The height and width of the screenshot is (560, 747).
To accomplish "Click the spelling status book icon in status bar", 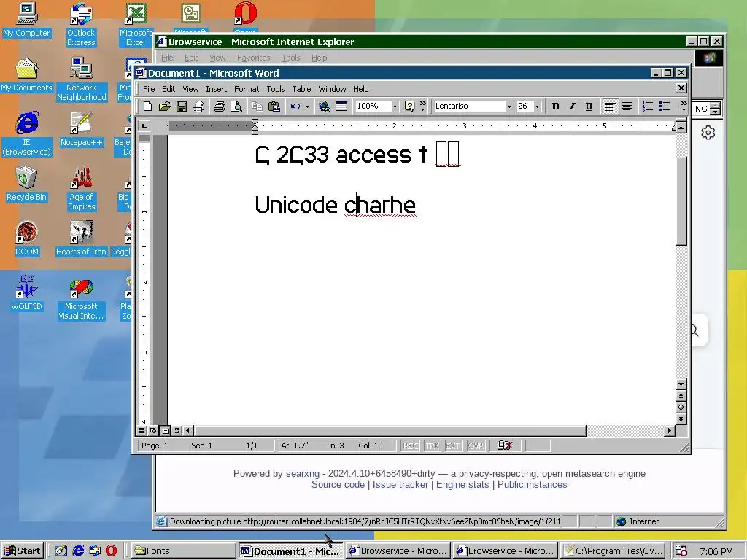I will [x=505, y=446].
